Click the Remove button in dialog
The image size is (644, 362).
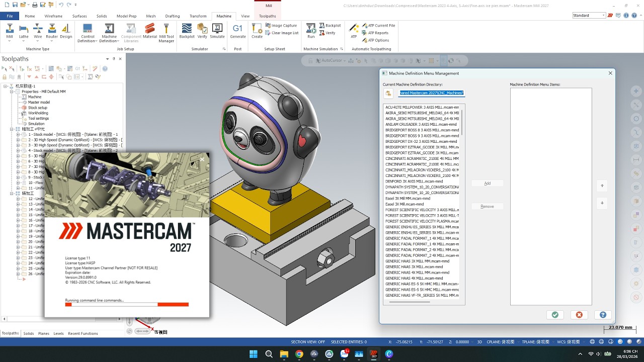click(x=487, y=207)
